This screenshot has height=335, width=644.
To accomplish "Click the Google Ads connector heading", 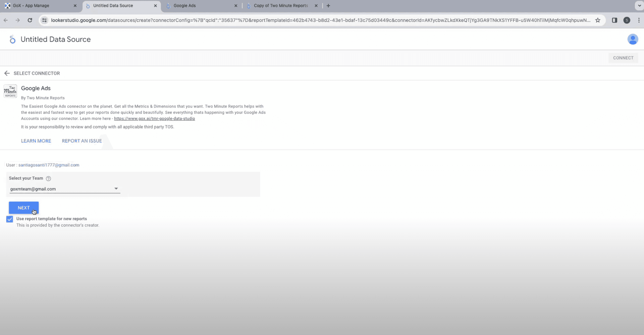I will (x=36, y=88).
